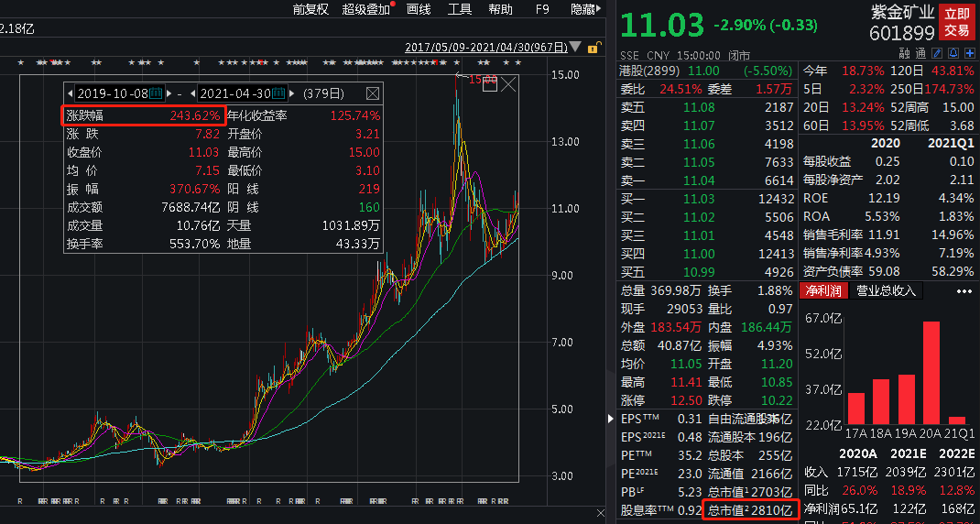
Task: Open the end date calendar picker
Action: tap(278, 93)
